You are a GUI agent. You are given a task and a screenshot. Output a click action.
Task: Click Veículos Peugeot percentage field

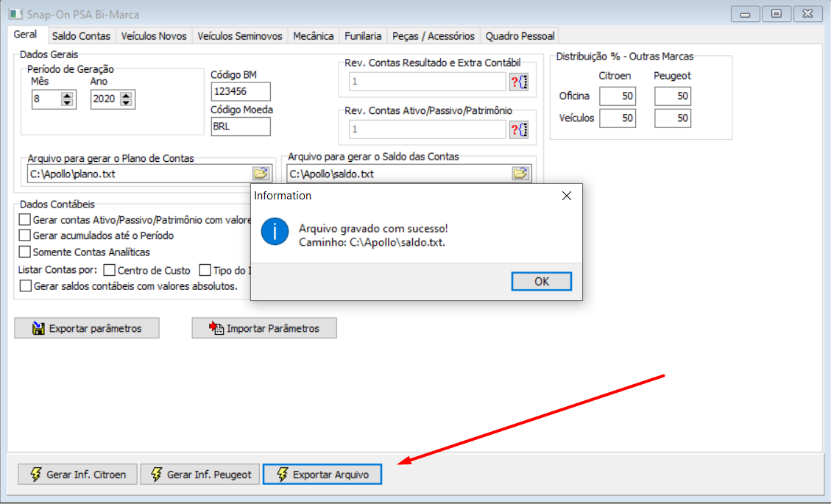(673, 118)
